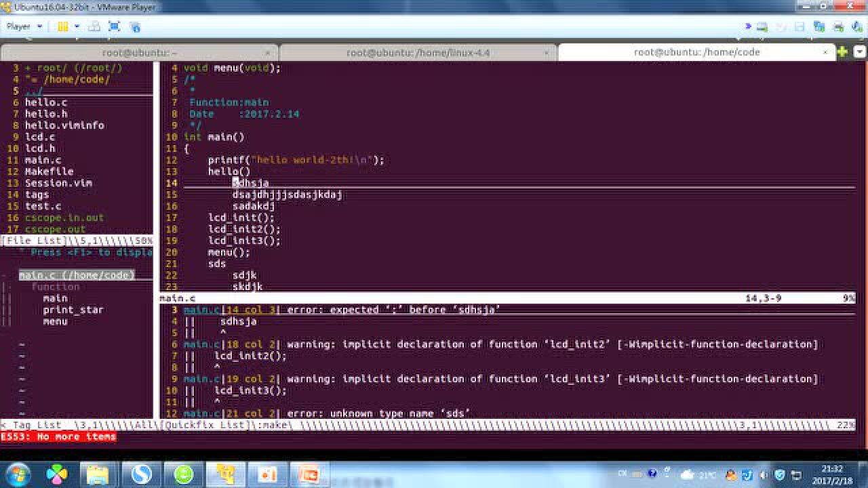Image resolution: width=868 pixels, height=488 pixels.
Task: Click the send Ctrl+Alt+Del icon
Action: 95,26
